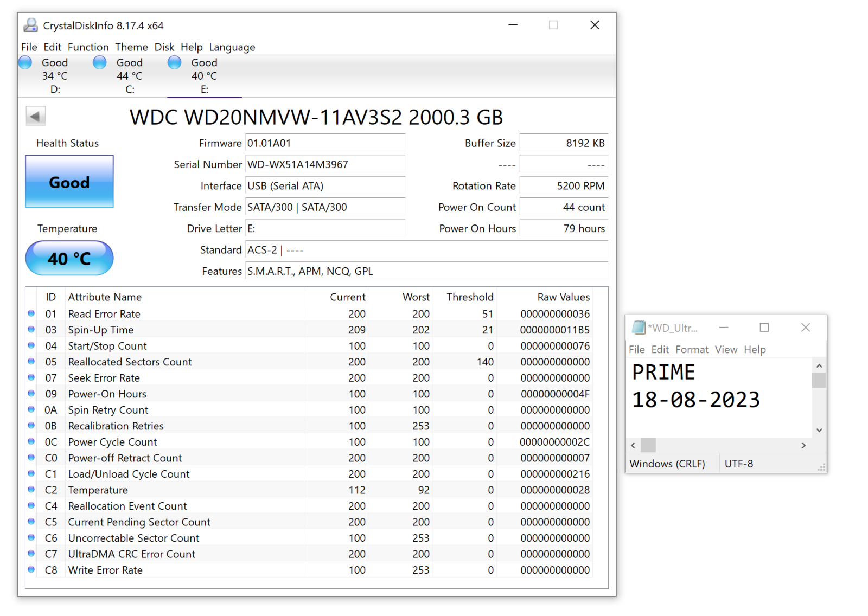The image size is (868, 616).
Task: Click the 18-08-2023 date line in Notepad
Action: coord(696,400)
